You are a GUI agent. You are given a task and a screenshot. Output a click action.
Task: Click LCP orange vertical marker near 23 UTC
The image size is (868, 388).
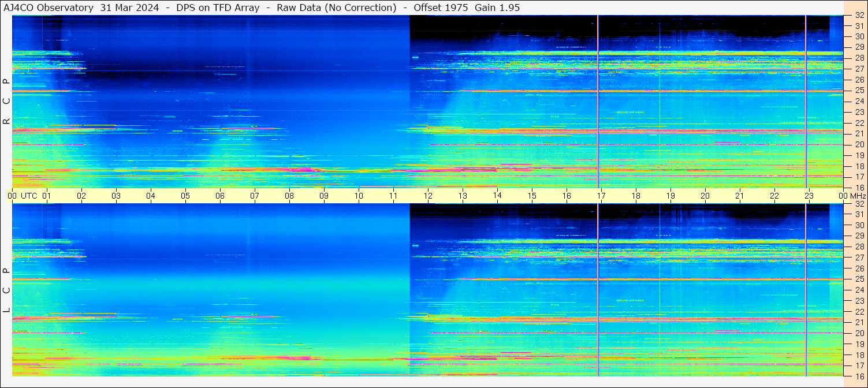(x=806, y=290)
